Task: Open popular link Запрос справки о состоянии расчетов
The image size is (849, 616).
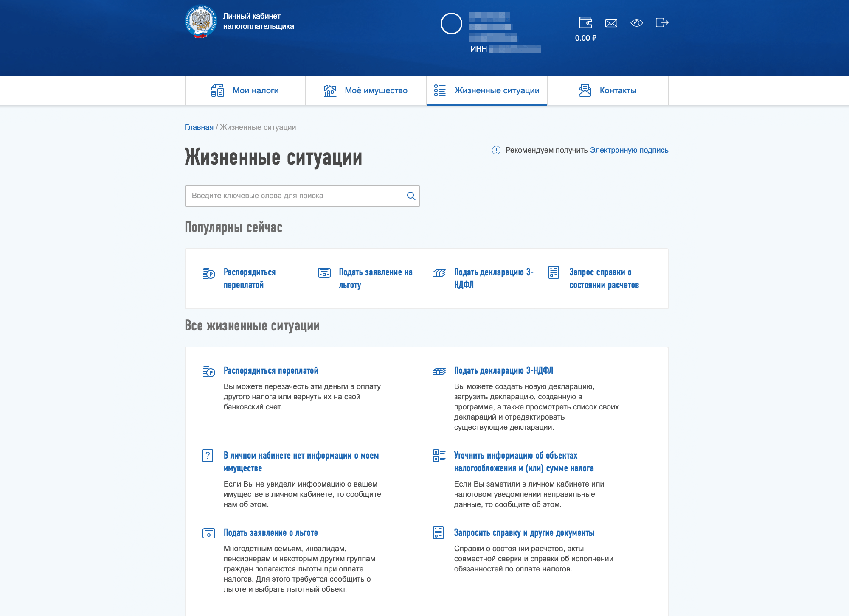Action: (x=604, y=278)
